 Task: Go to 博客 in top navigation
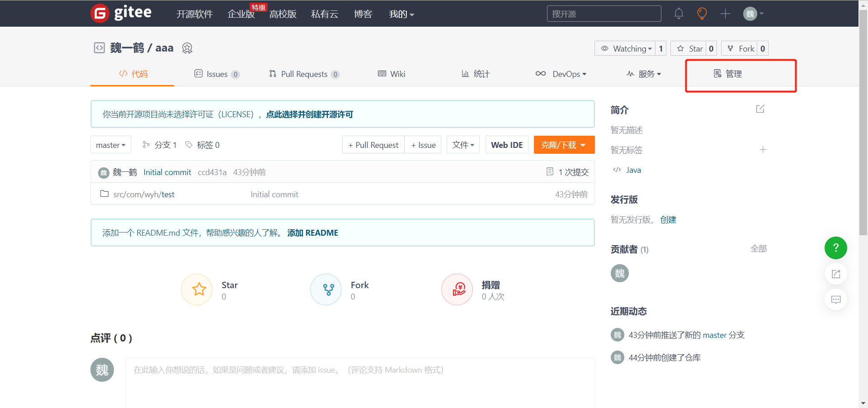[363, 14]
